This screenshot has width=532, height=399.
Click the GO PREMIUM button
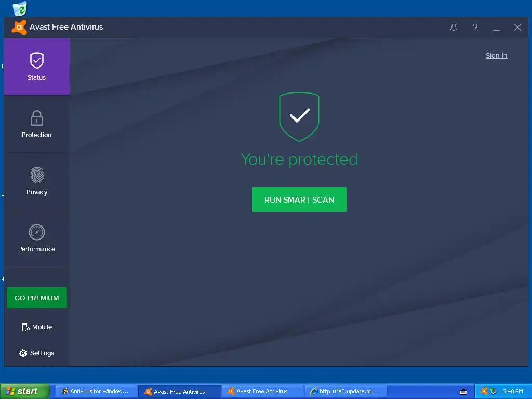coord(37,298)
